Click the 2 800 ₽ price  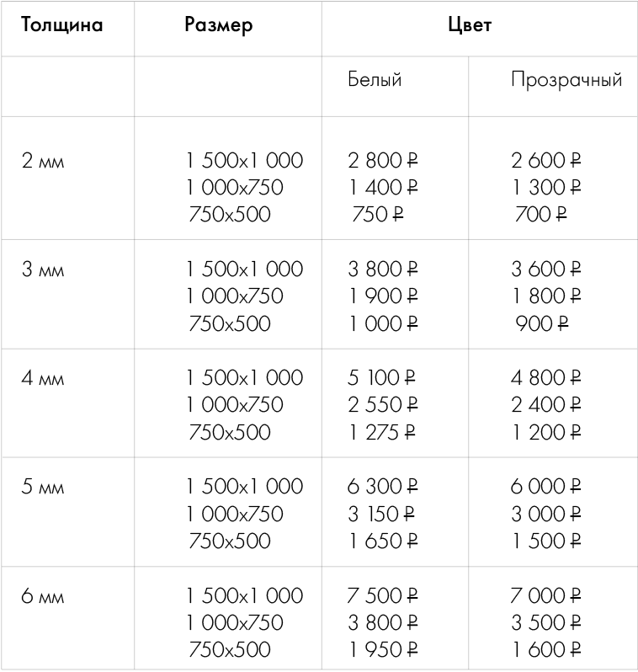pyautogui.click(x=383, y=160)
